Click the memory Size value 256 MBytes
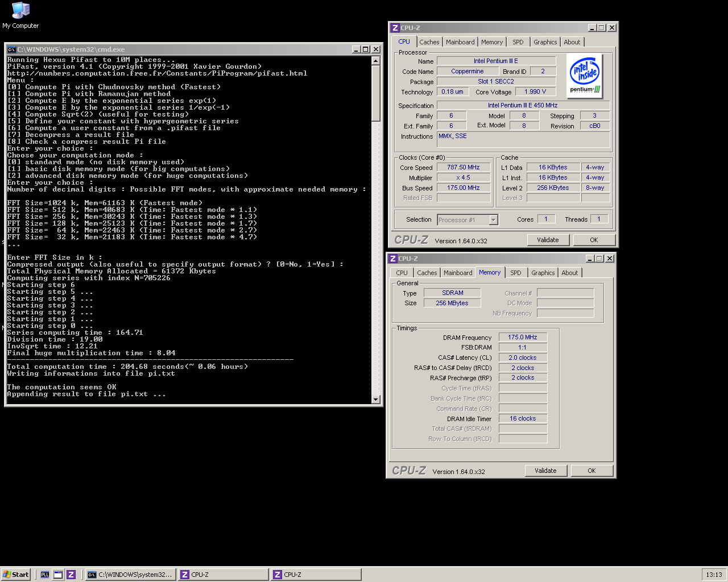The image size is (728, 582). [453, 303]
